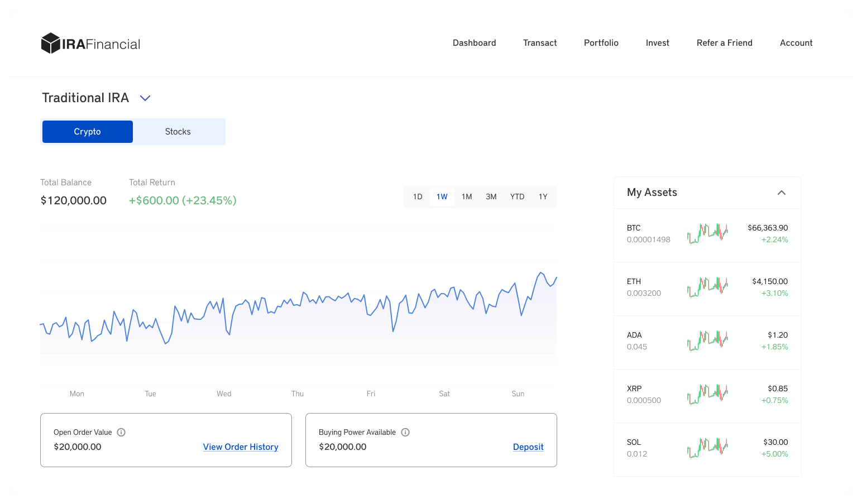Click the Thu label on chart axis
862x504 pixels.
click(298, 393)
